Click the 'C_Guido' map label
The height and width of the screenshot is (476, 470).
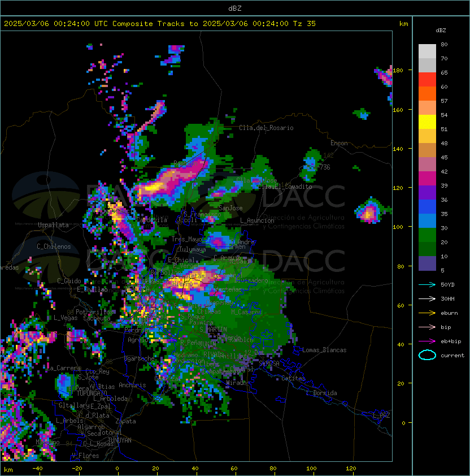pyautogui.click(x=69, y=281)
